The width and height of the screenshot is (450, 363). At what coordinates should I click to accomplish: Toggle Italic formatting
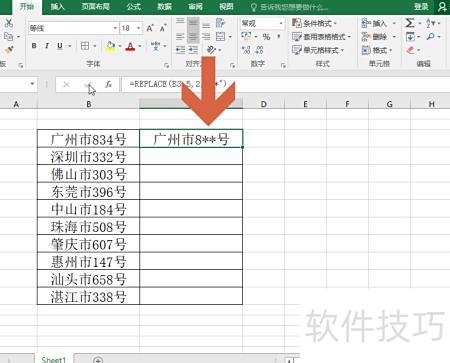[47, 46]
